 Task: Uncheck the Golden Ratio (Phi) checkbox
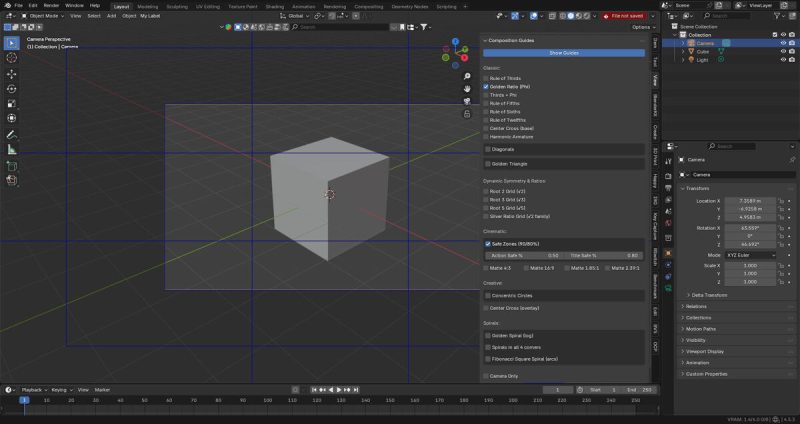[x=487, y=87]
